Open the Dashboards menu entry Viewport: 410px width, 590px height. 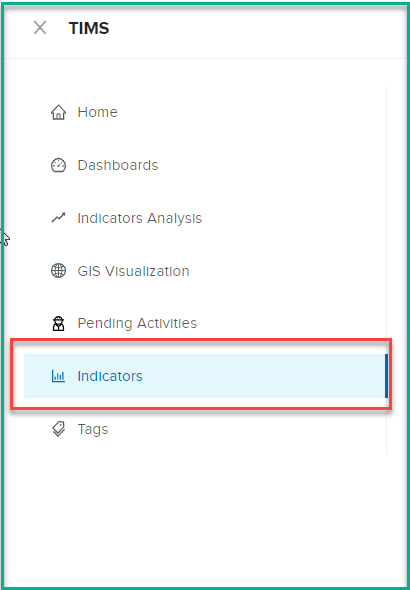[x=118, y=165]
